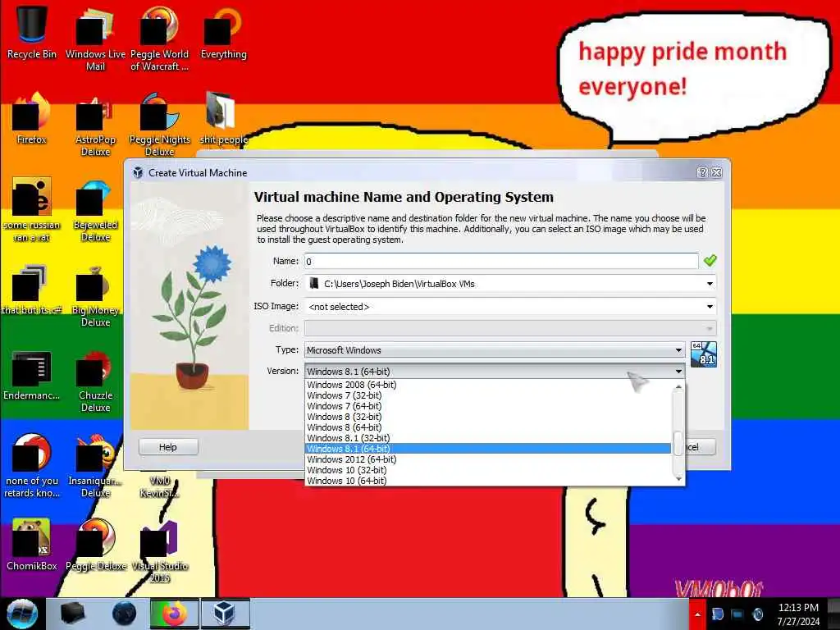The width and height of the screenshot is (840, 630).
Task: Open the dark globe taskbar icon
Action: 125,614
